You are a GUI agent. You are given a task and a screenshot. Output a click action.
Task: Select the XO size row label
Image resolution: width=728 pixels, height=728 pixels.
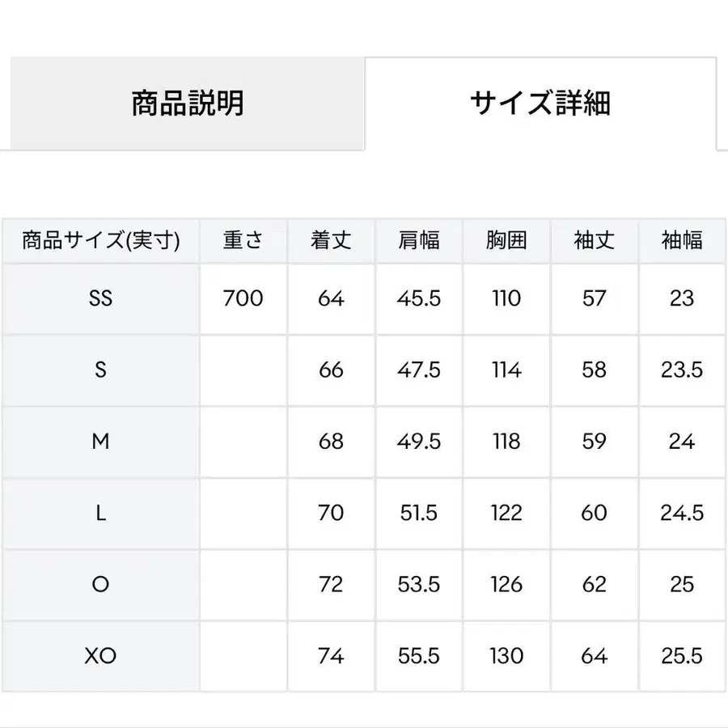click(100, 656)
